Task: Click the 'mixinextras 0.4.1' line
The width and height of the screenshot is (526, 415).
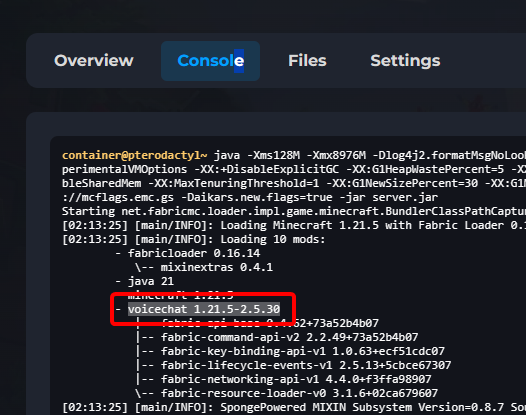Action: (217, 267)
